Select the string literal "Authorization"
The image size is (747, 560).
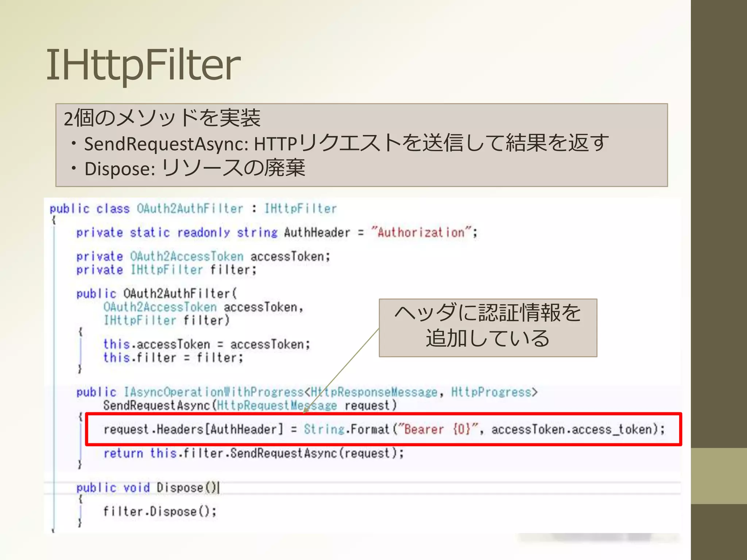(x=421, y=232)
